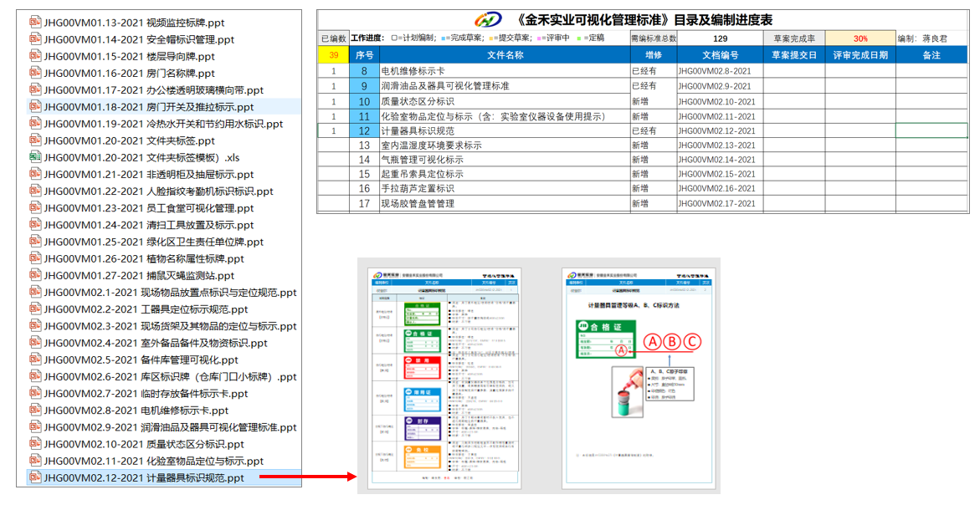Click the cell showing total 129
The width and height of the screenshot is (980, 505).
point(720,38)
